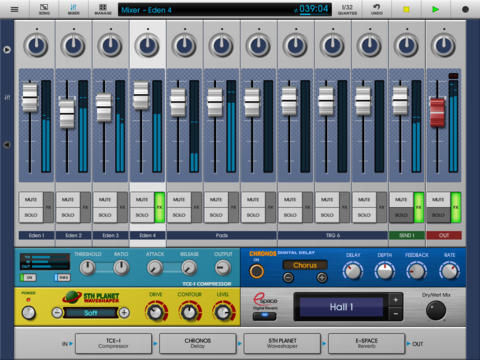Open the Manage icon in toolbar
Image resolution: width=480 pixels, height=360 pixels.
(x=103, y=9)
